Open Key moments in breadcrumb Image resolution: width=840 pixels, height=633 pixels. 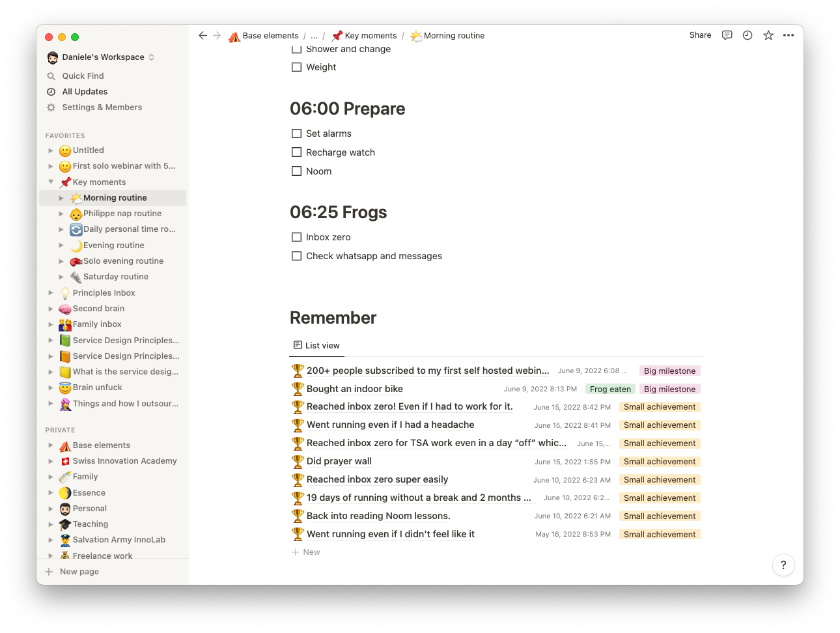[x=364, y=36]
